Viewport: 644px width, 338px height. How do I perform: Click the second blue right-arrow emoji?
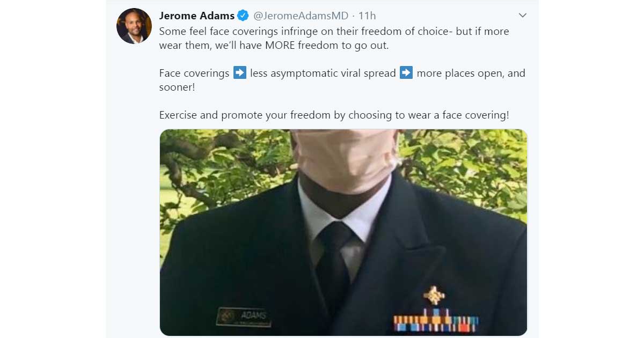[406, 72]
